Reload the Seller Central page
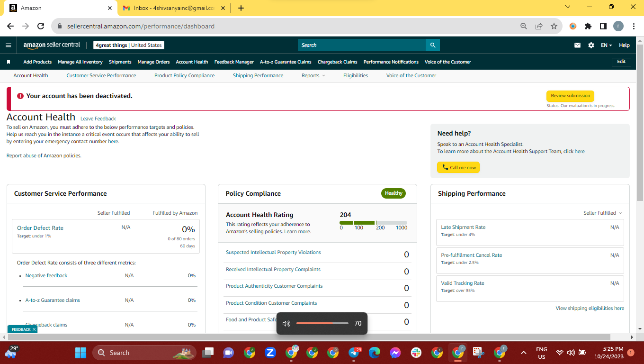The height and width of the screenshot is (364, 644). (x=41, y=26)
